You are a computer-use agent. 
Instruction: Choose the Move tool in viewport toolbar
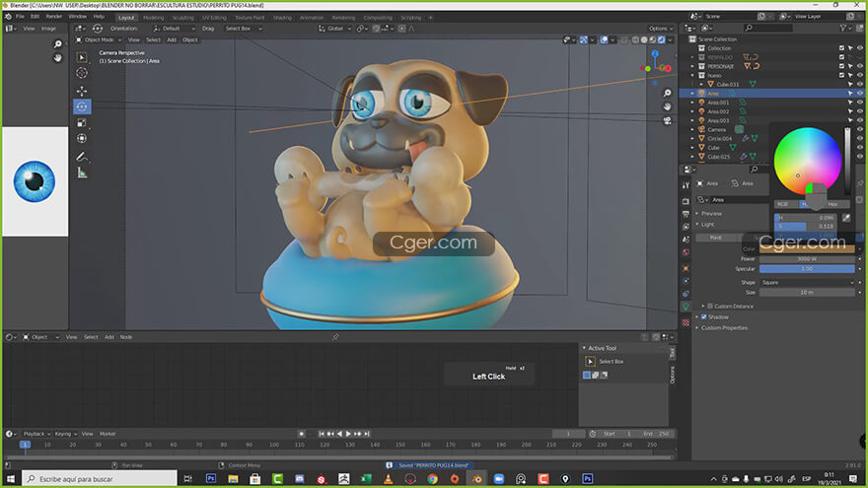pyautogui.click(x=82, y=91)
